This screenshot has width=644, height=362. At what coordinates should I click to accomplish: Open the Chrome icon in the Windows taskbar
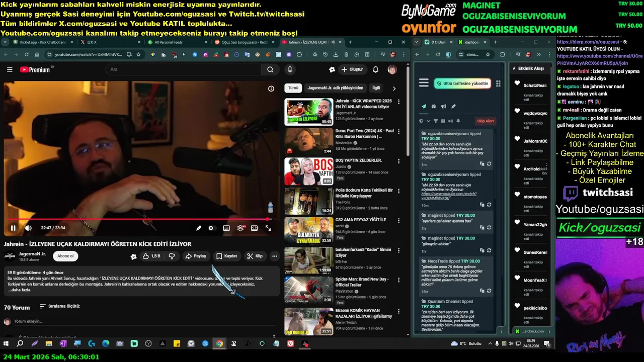click(219, 343)
